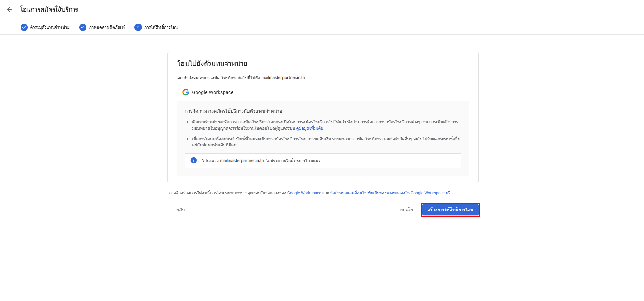Viewport: 644px width, 301px height.
Task: Open the free trial additional terms link
Action: click(390, 193)
